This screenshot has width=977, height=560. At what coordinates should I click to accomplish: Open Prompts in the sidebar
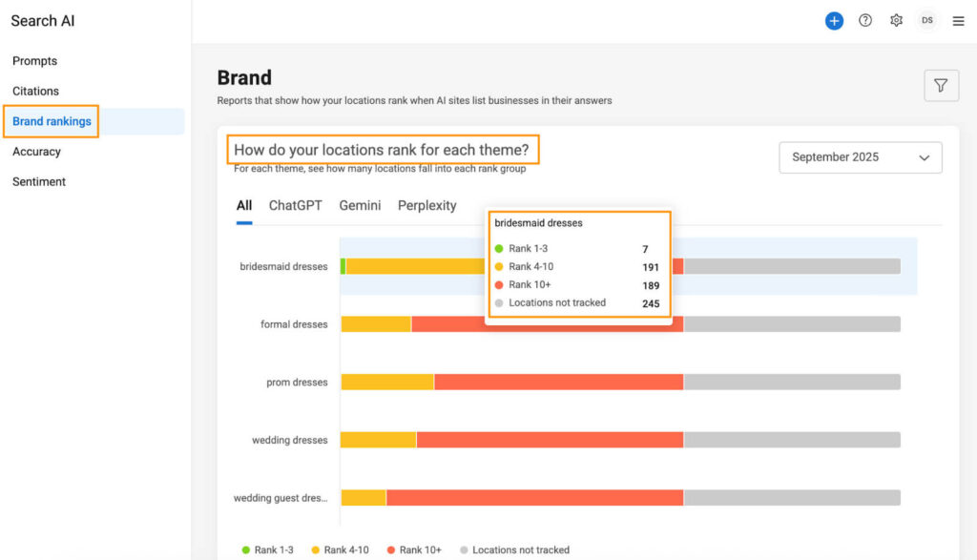(x=34, y=60)
